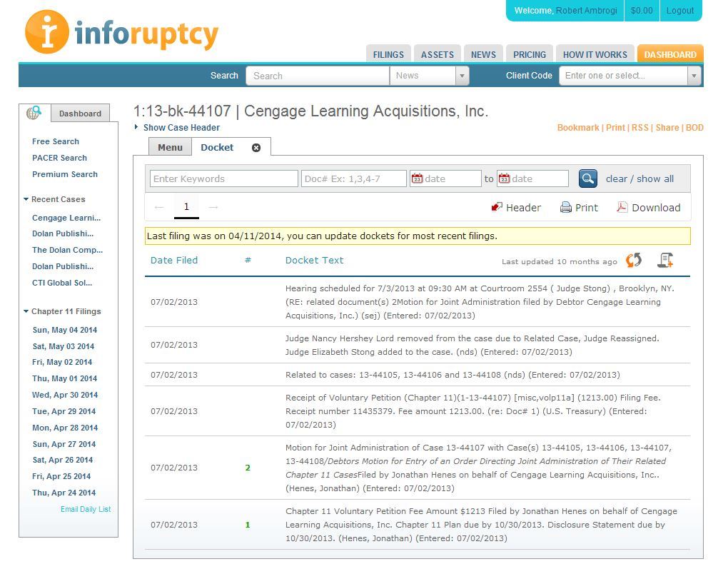Click the Inforuptcy logo
Screen dimensions: 728x564
point(121,33)
